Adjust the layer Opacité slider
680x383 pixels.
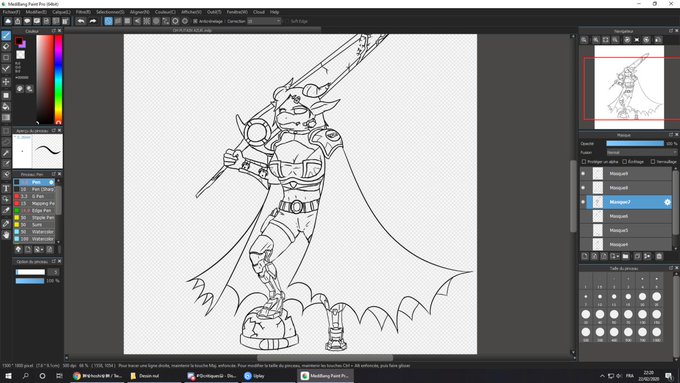[635, 143]
